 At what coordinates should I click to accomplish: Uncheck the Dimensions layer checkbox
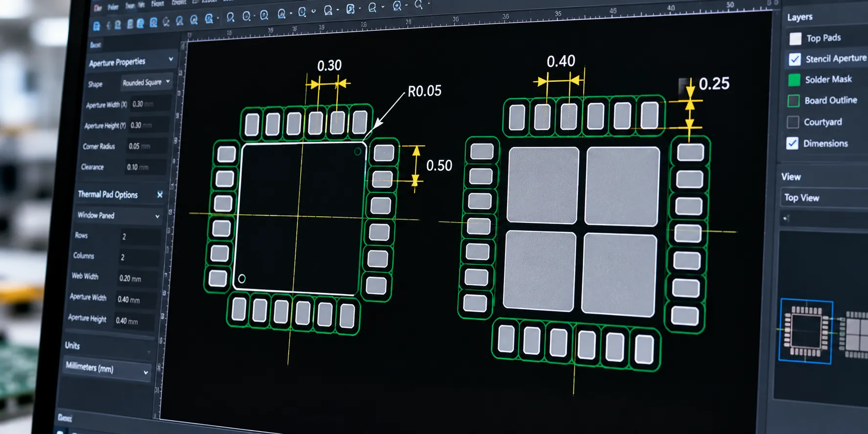click(793, 143)
